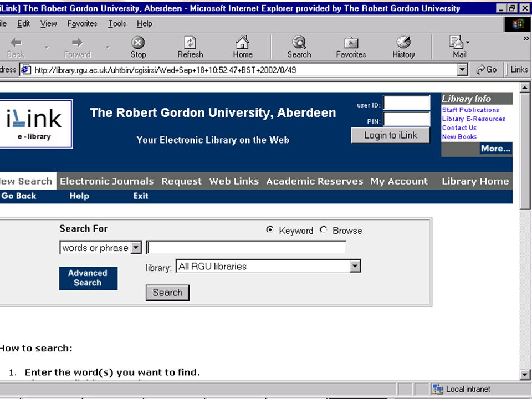The width and height of the screenshot is (532, 399).
Task: Expand the Links toolbar
Action: 519,70
